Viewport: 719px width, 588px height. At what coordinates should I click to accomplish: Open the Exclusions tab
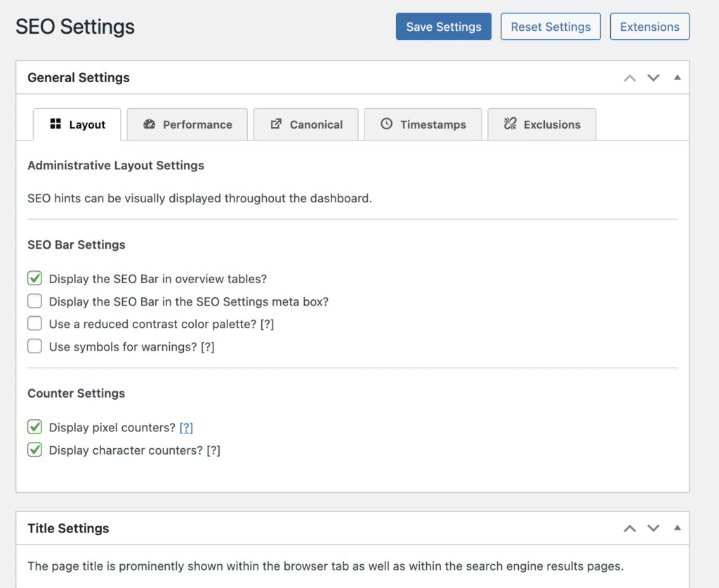coord(542,124)
